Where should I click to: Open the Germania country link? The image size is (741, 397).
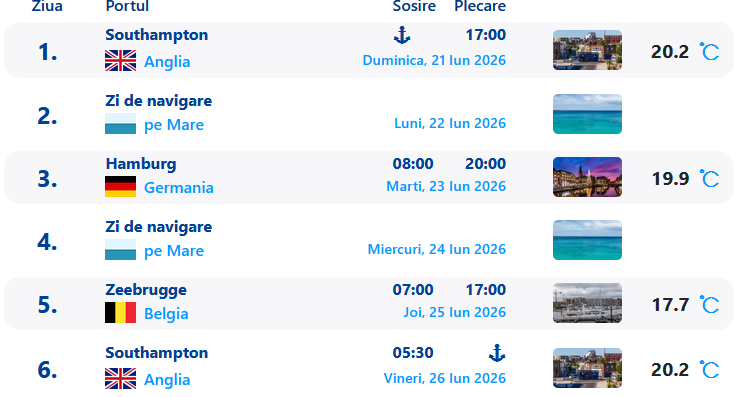179,188
